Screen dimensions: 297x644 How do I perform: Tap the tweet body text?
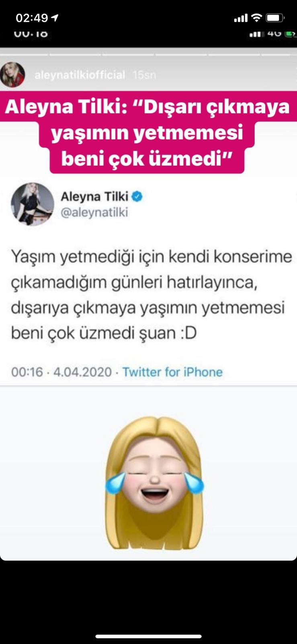point(151,295)
